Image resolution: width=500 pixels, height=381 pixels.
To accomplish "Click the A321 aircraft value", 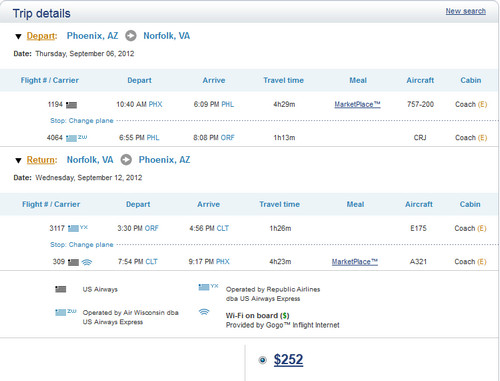I will [x=418, y=262].
